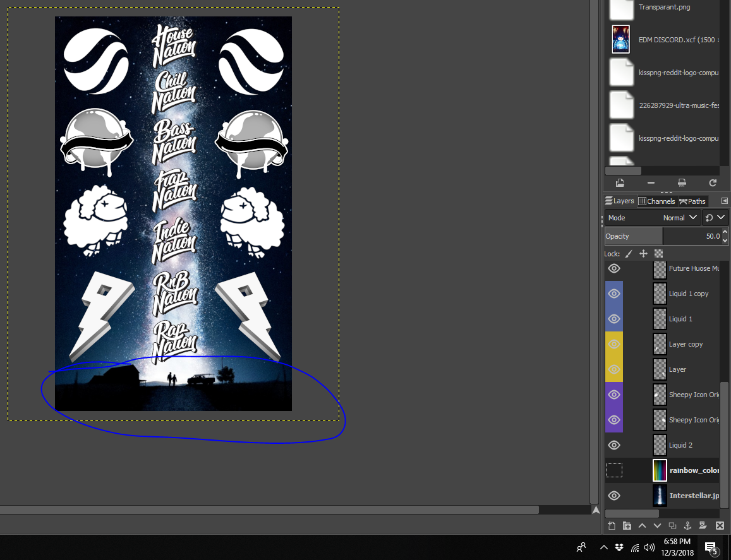Open Windows People icon in taskbar
The image size is (731, 560).
(581, 547)
